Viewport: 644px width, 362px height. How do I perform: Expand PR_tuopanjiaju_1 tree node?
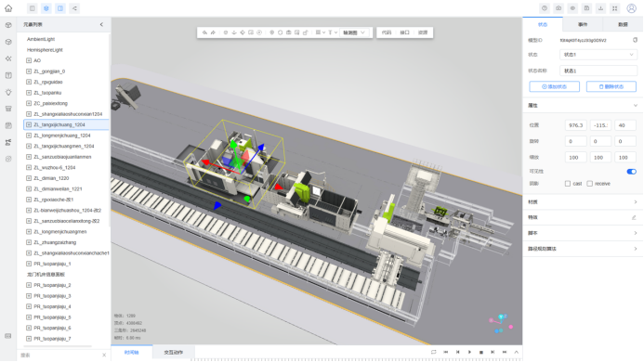29,264
